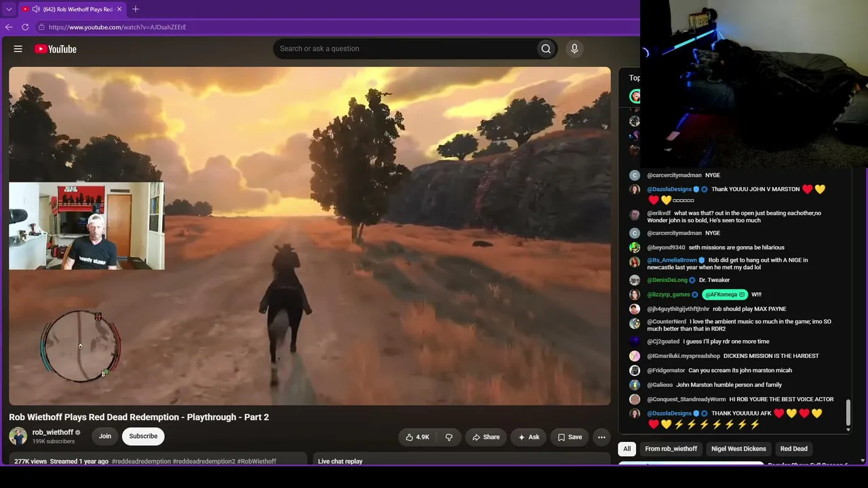Click username @beyond9340 in chat

pos(666,247)
